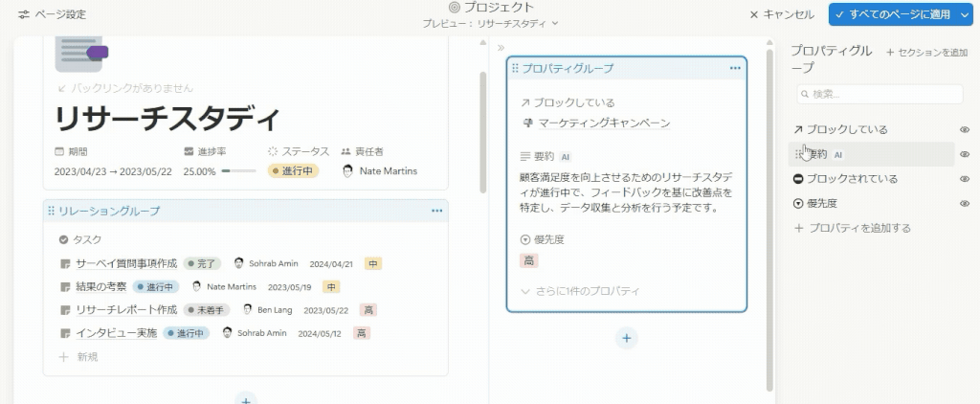Click the page cover document icon
The height and width of the screenshot is (404, 980).
click(x=81, y=54)
